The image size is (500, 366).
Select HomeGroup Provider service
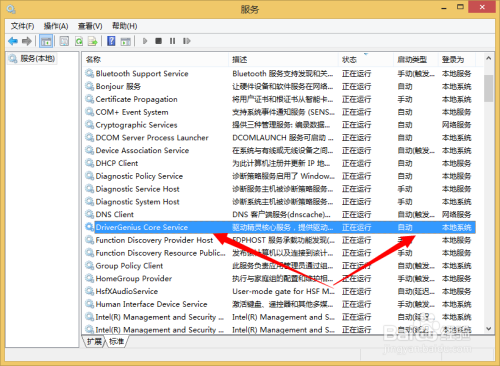(279, 278)
